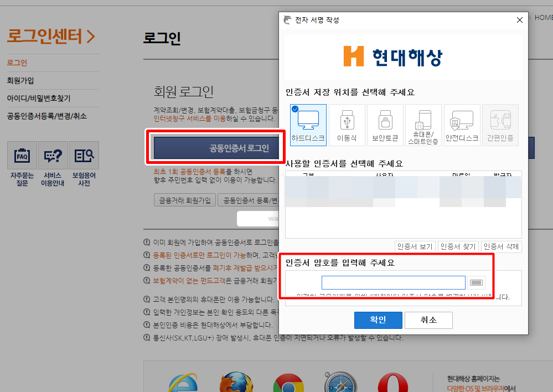Confirm with the 확인 button

(378, 320)
